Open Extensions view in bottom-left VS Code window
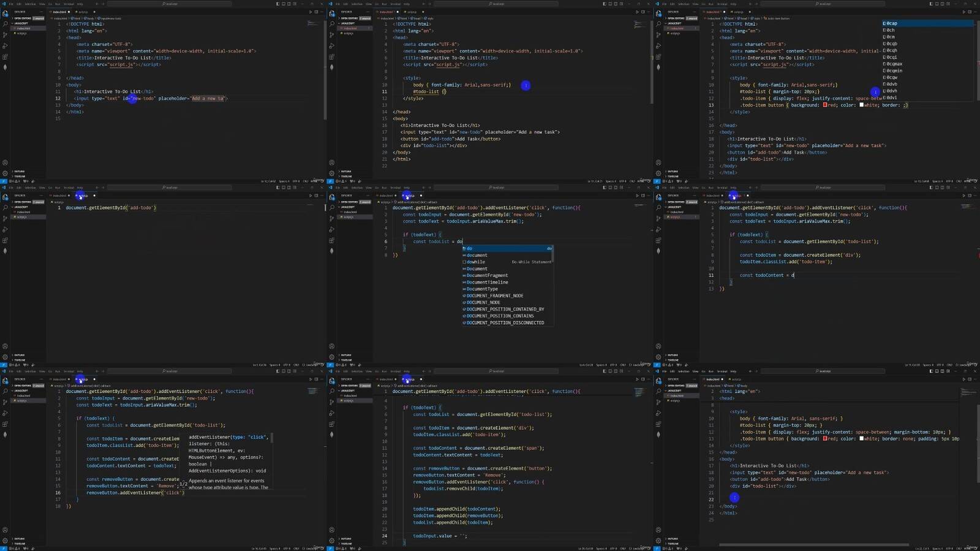 5,424
